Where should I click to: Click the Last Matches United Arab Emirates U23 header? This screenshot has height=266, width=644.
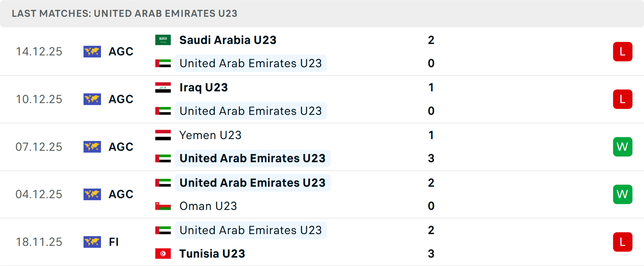124,13
